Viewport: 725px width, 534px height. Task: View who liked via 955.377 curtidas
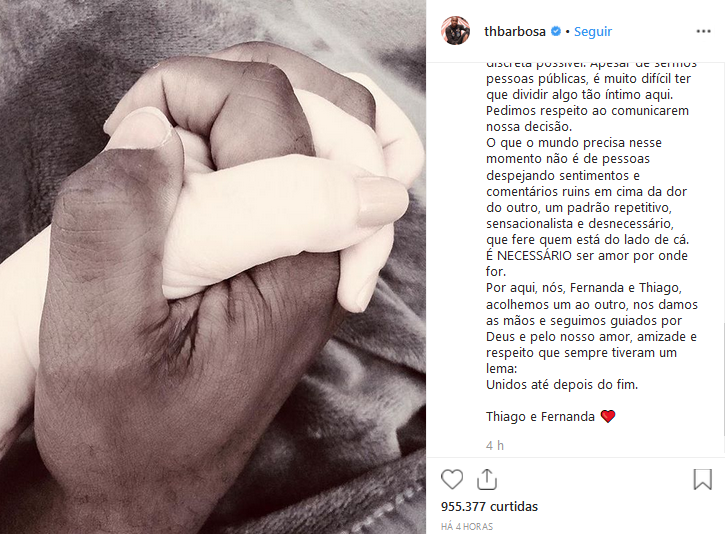point(489,507)
